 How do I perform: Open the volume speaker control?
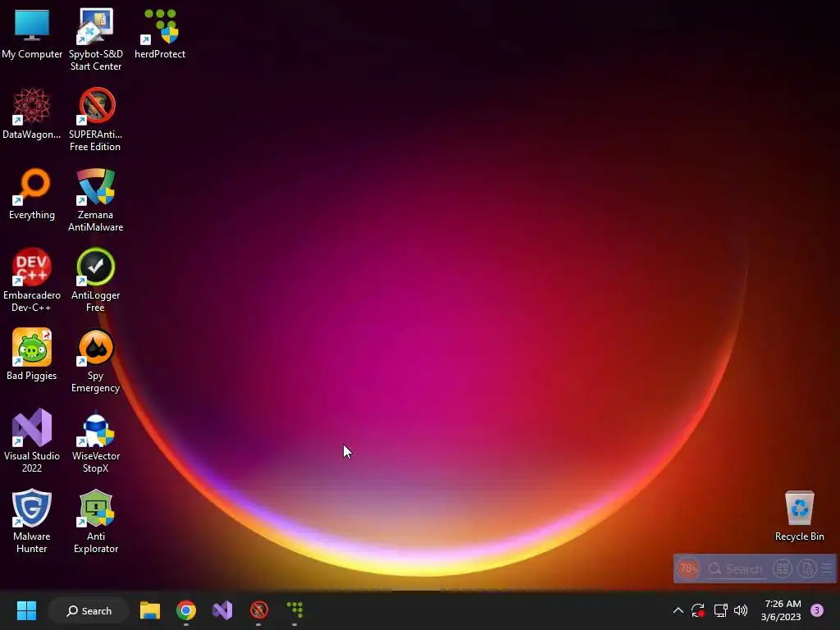pos(741,610)
